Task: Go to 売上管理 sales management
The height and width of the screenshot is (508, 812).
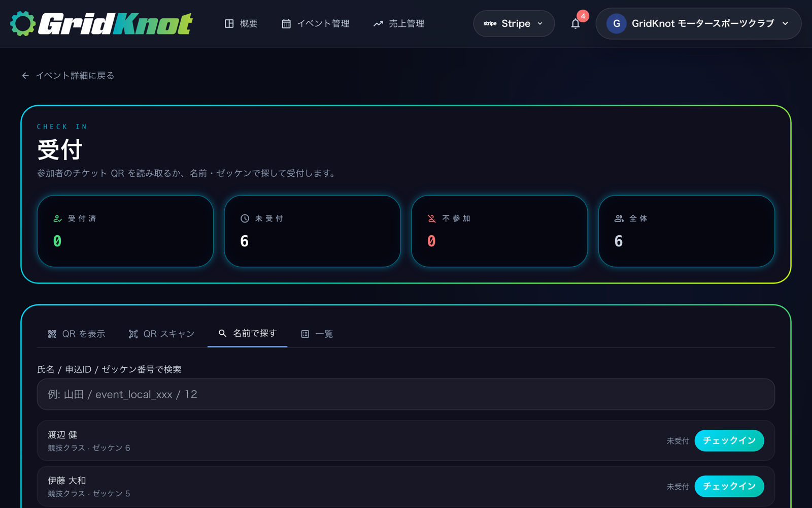Action: coord(399,23)
